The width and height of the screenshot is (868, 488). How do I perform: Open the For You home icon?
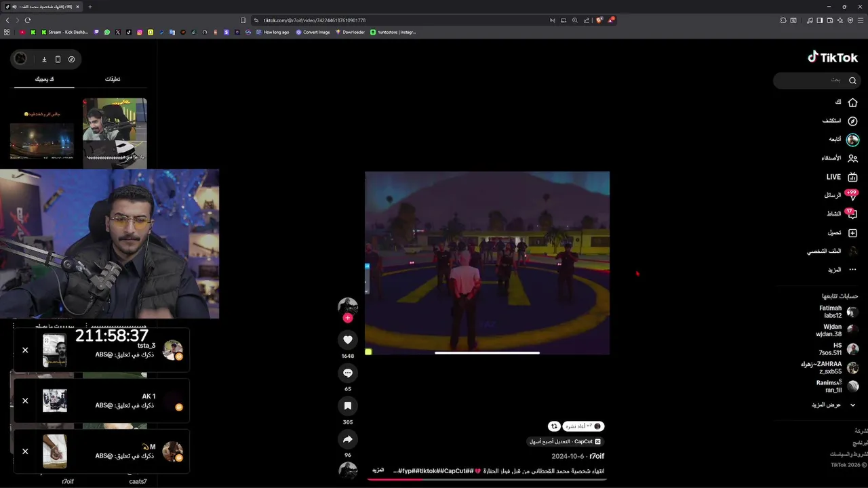click(852, 102)
